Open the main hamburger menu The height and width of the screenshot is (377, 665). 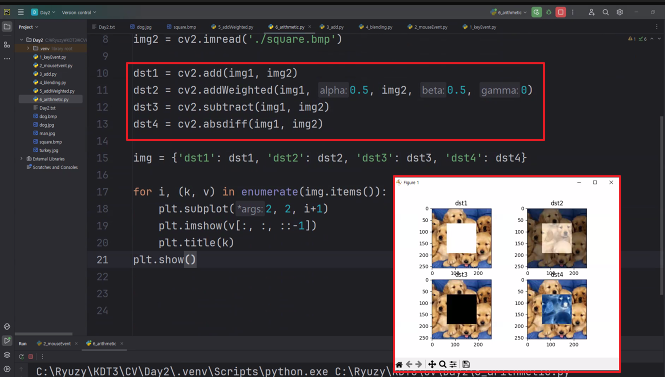(x=20, y=12)
